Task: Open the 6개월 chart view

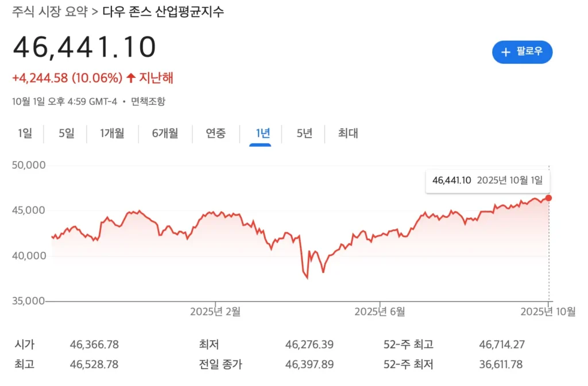Action: point(165,133)
